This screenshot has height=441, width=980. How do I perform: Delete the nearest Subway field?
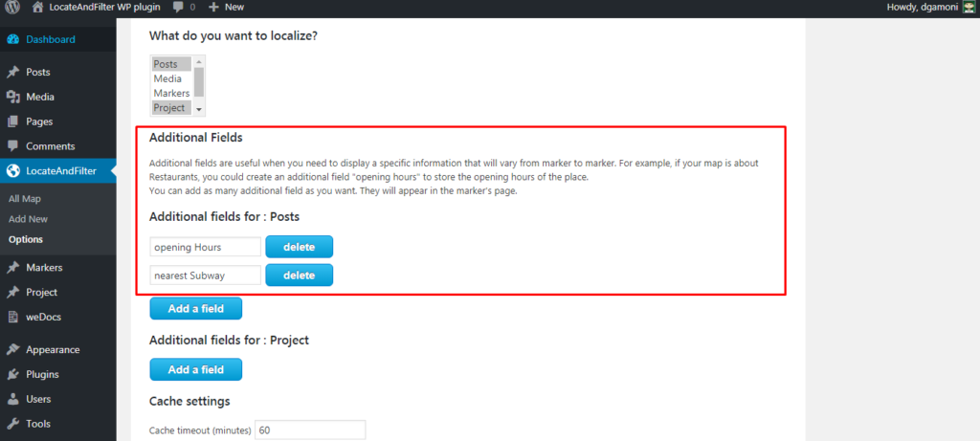(299, 276)
